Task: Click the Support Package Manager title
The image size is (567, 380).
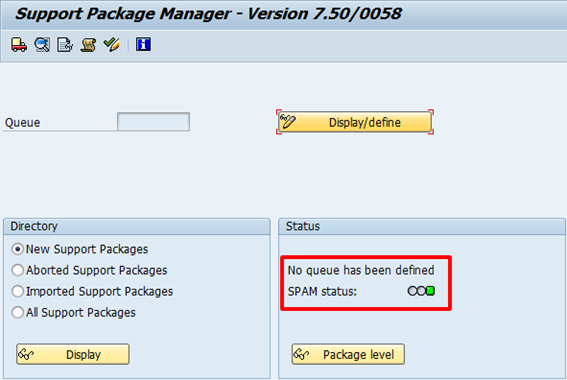Action: 208,14
